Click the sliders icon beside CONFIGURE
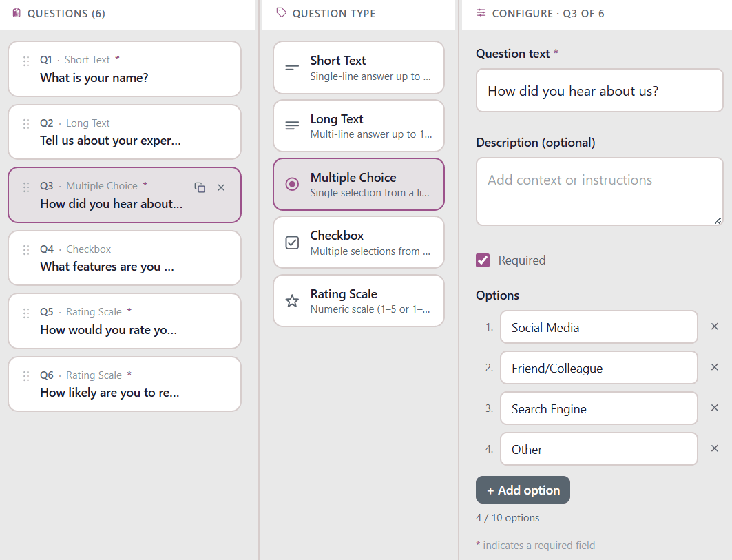Screen dimensions: 732x560 pos(482,12)
